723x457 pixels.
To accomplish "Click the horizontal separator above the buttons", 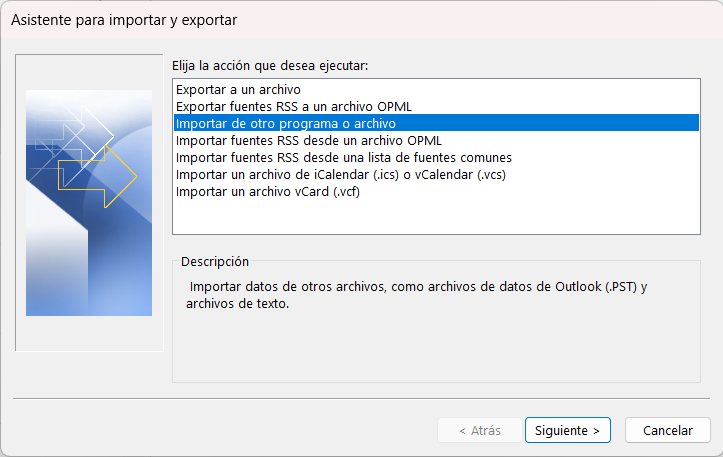I will point(361,398).
